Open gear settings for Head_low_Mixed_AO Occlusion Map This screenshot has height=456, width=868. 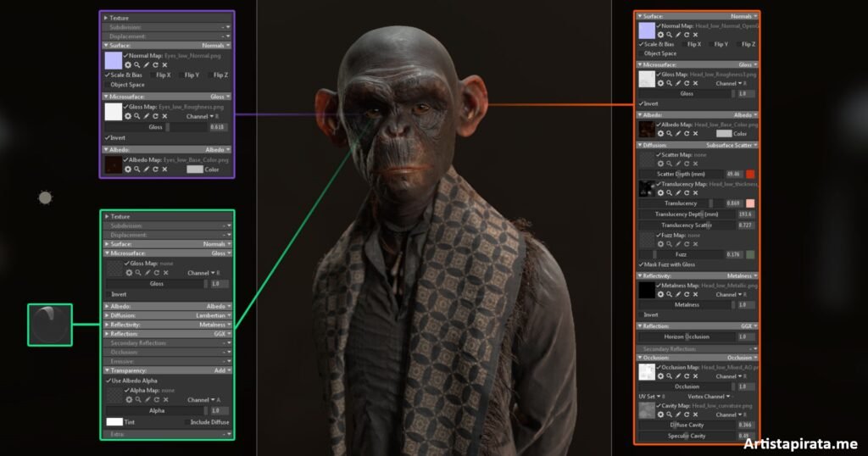659,376
